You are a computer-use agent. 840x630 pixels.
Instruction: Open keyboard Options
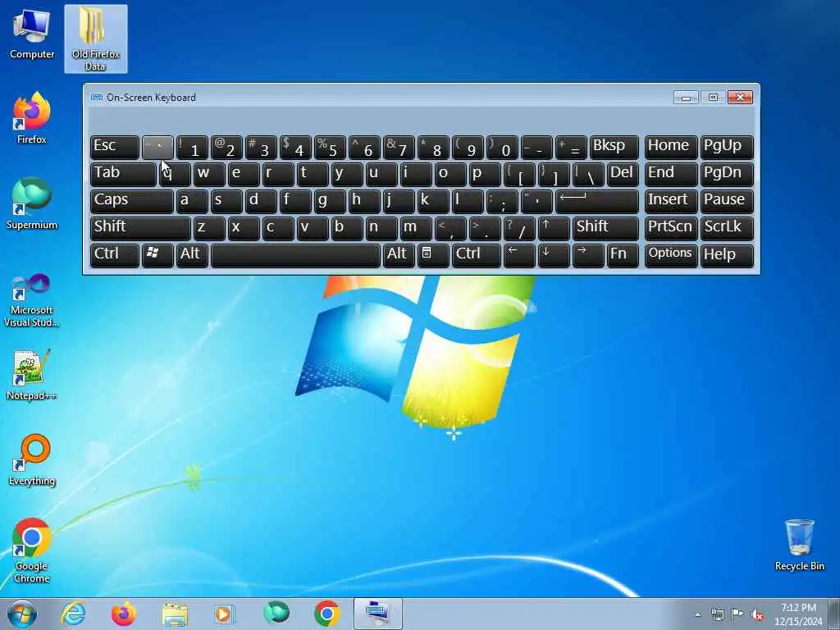point(671,255)
